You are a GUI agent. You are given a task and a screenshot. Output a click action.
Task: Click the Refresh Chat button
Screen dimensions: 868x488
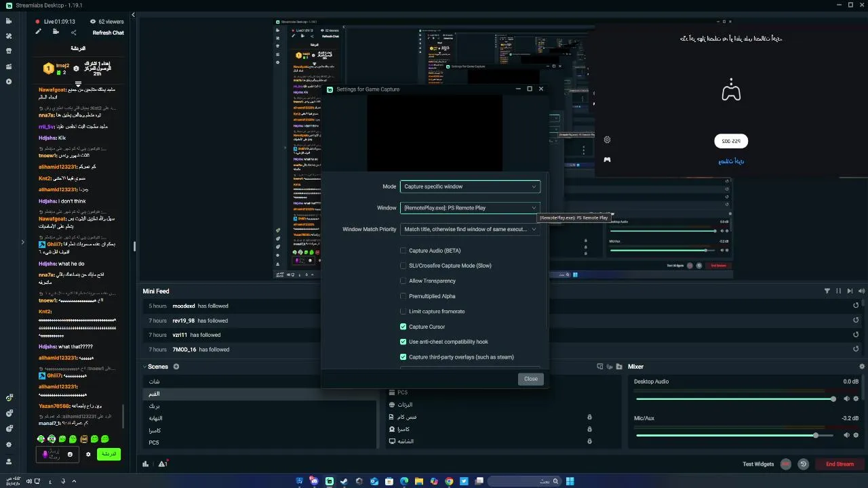point(108,33)
